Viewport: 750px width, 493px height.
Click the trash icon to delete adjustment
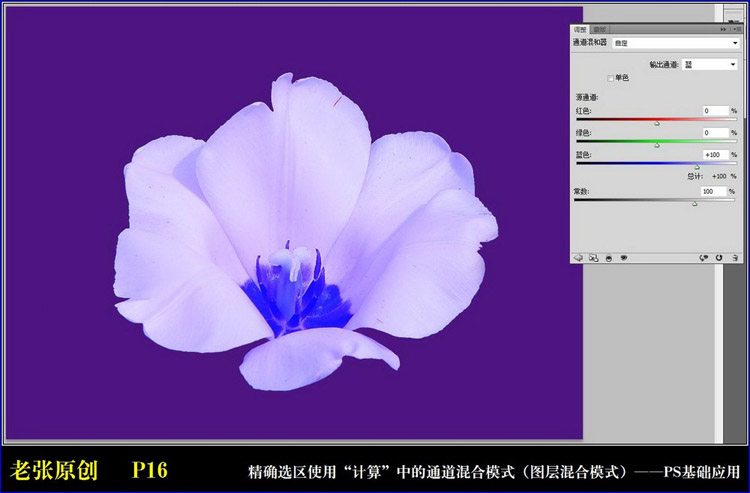[734, 257]
